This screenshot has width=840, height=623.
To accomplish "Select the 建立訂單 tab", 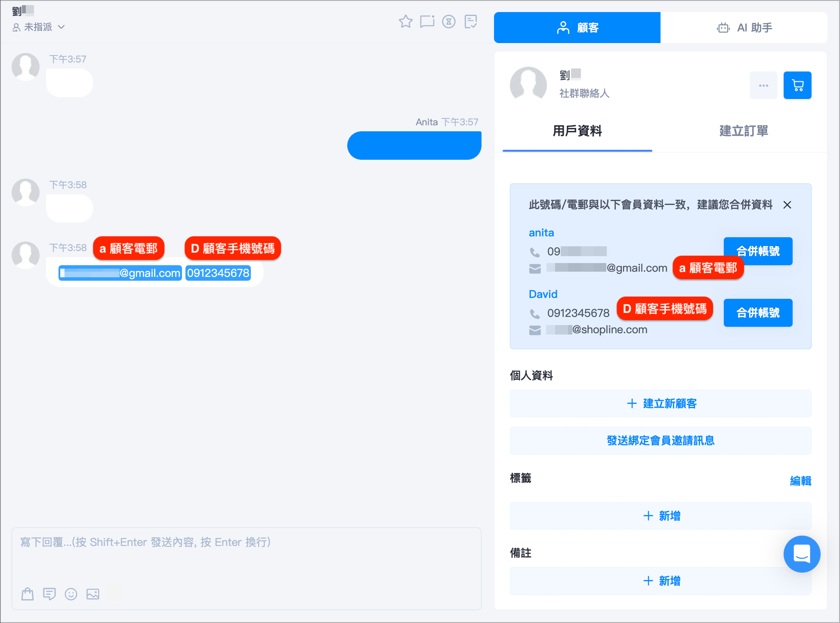I will point(744,131).
